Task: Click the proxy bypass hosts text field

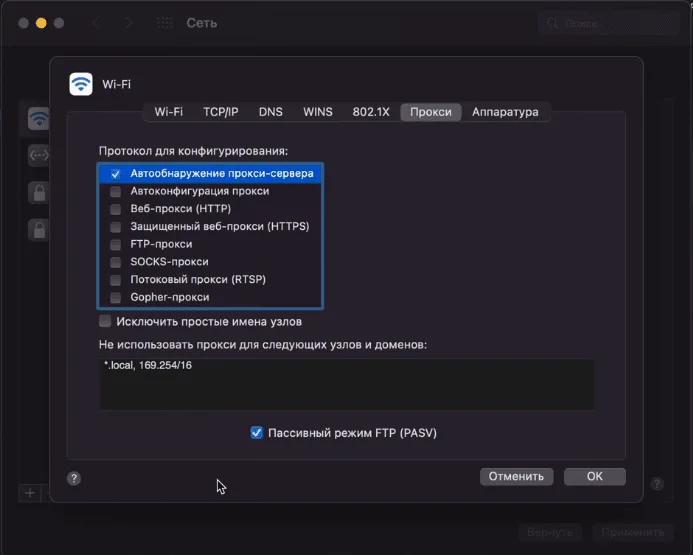Action: [x=346, y=384]
